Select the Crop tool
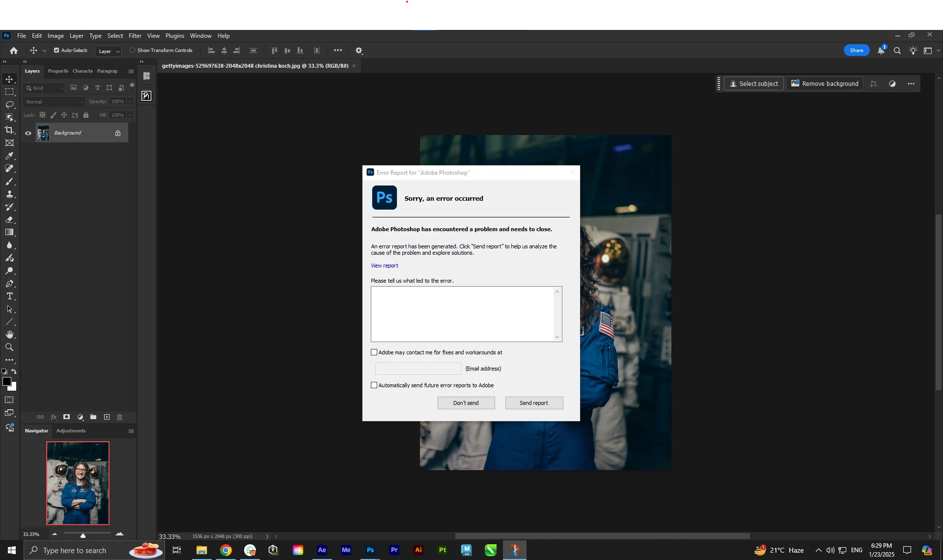This screenshot has height=560, width=943. [9, 130]
